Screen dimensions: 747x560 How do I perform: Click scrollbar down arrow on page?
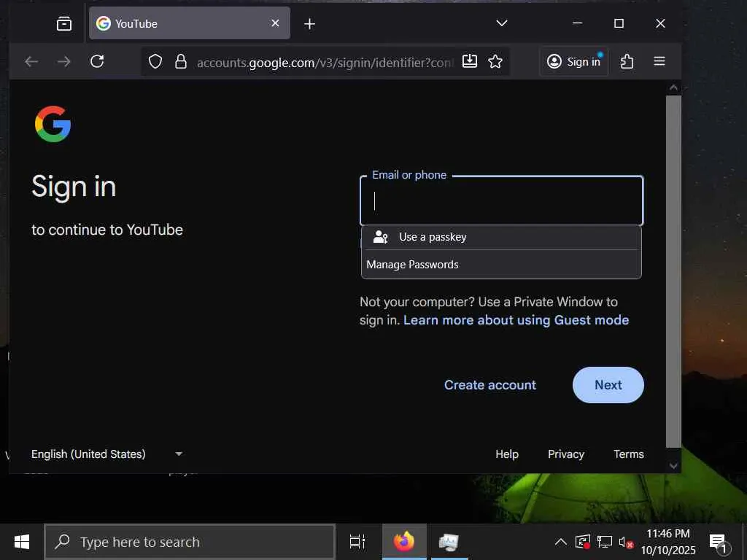(x=673, y=466)
